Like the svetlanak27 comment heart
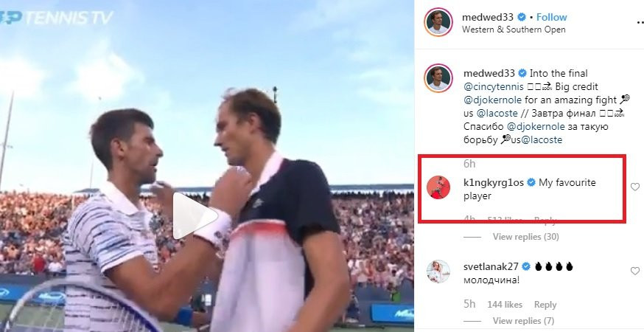The image size is (644, 332). [x=635, y=271]
